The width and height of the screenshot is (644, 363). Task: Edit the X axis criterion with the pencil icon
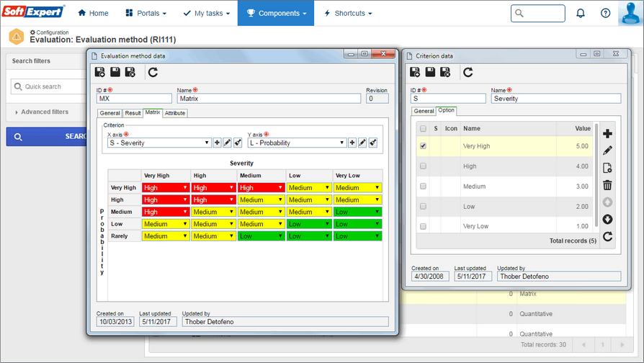click(x=227, y=143)
